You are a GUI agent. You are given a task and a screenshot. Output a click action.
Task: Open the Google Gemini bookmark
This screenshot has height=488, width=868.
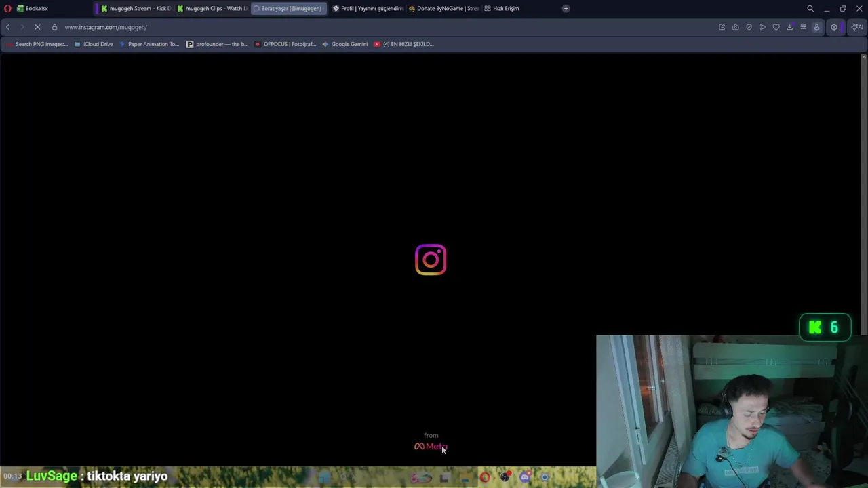(344, 44)
